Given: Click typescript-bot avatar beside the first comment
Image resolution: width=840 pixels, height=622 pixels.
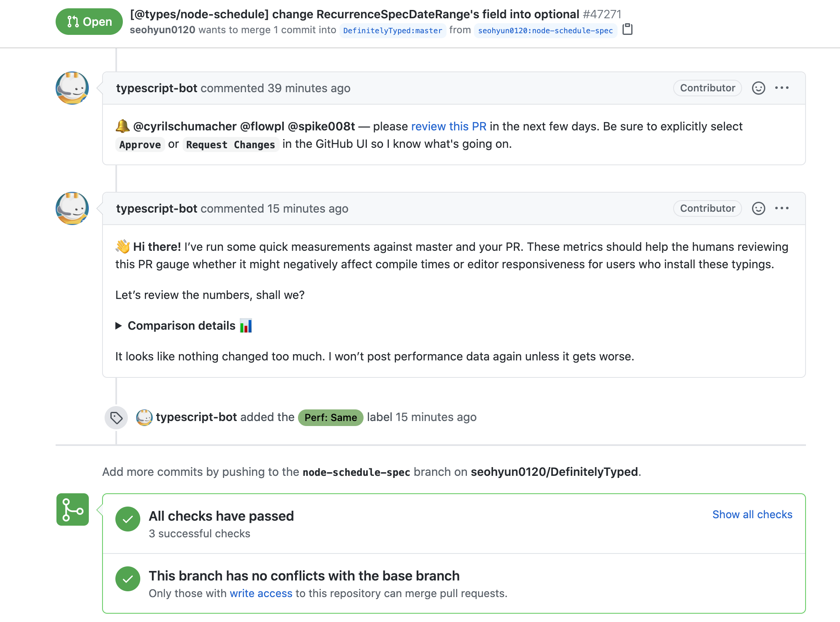Looking at the screenshot, I should tap(72, 88).
